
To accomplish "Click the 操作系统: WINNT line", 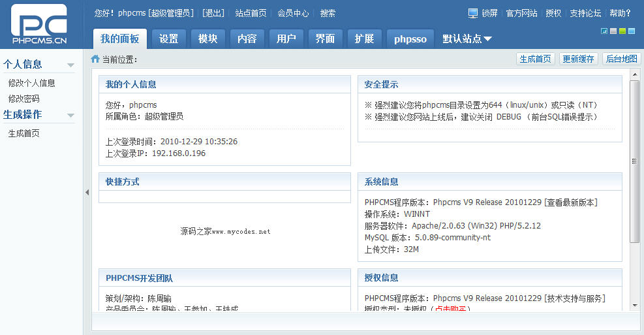I will [397, 214].
